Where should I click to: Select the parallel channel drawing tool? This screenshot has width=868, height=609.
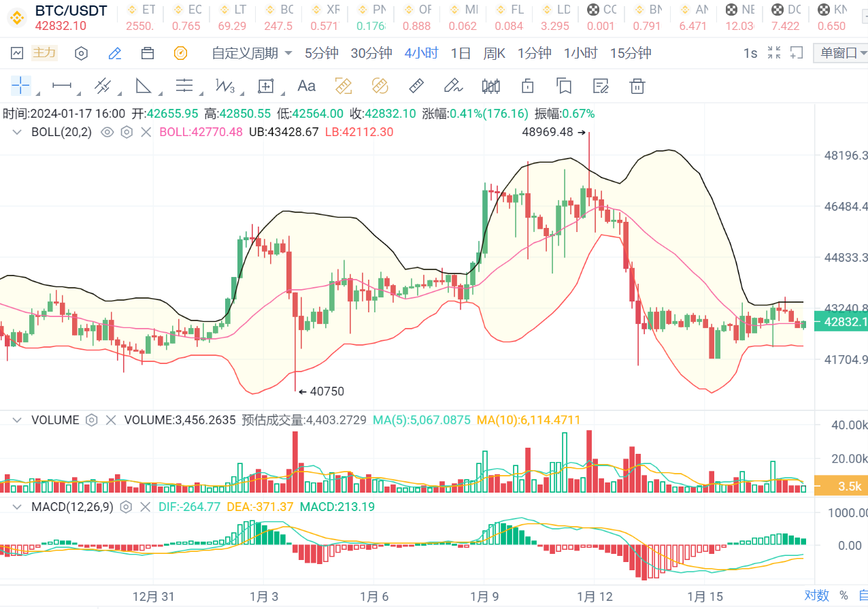(x=103, y=86)
